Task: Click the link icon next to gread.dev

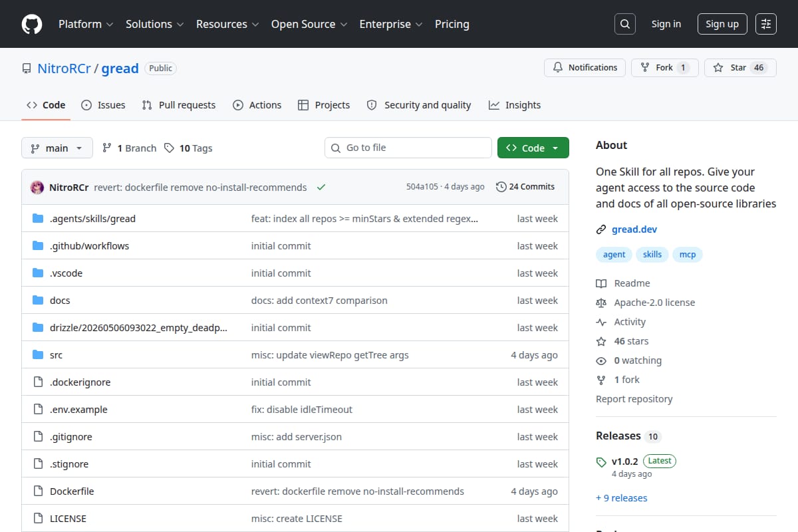Action: point(601,229)
